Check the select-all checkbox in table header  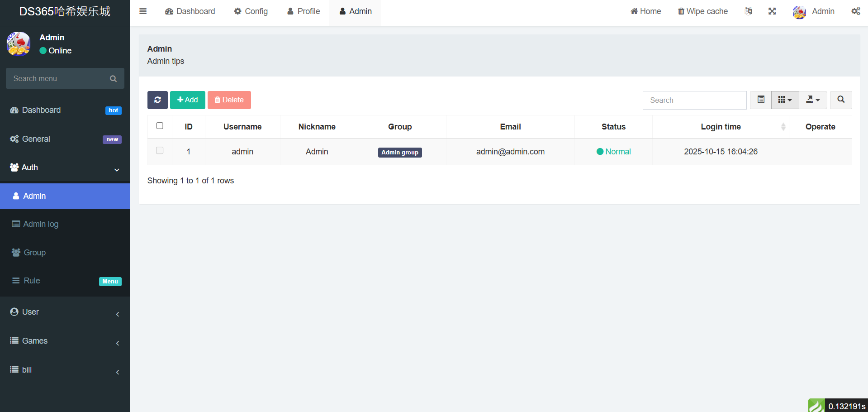click(160, 126)
